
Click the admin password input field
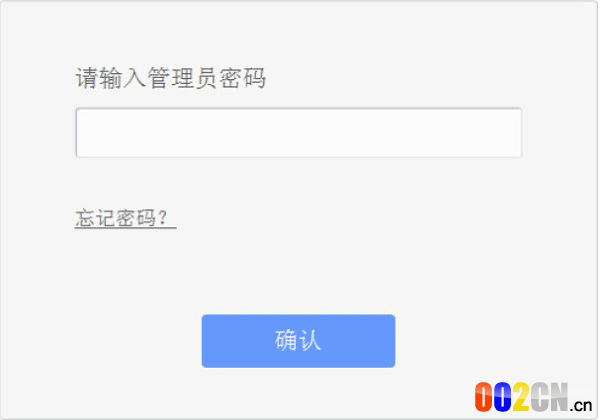298,133
